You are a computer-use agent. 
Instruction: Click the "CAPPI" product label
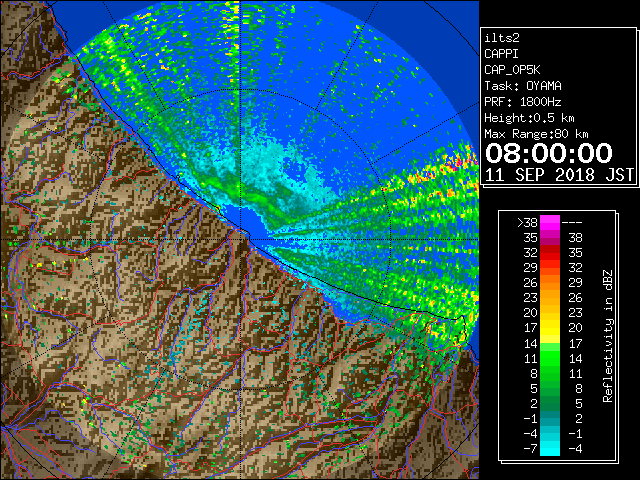[501, 54]
